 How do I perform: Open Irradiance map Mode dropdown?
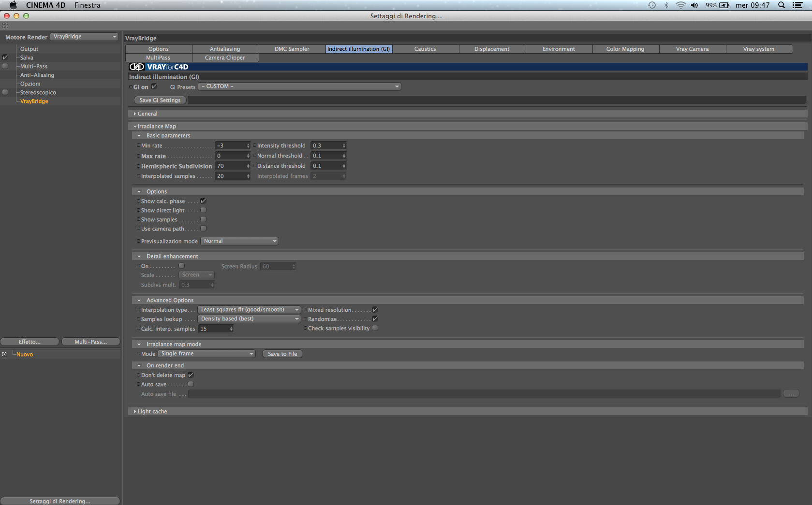coord(207,354)
